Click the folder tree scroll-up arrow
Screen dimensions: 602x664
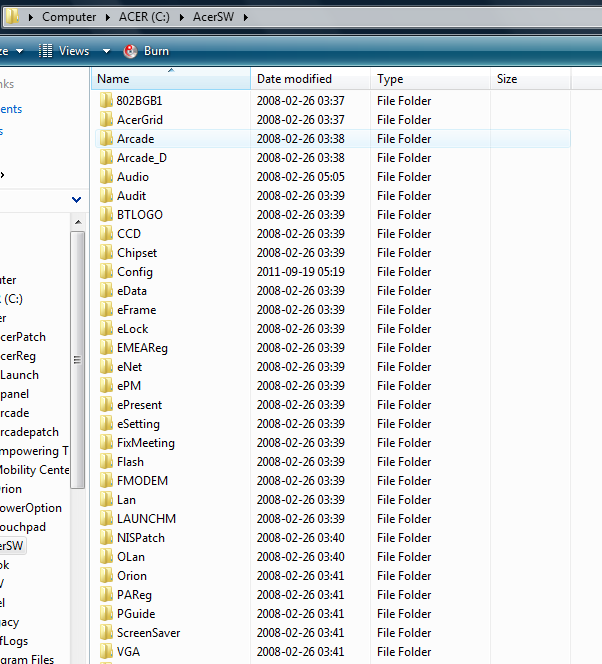pos(78,222)
